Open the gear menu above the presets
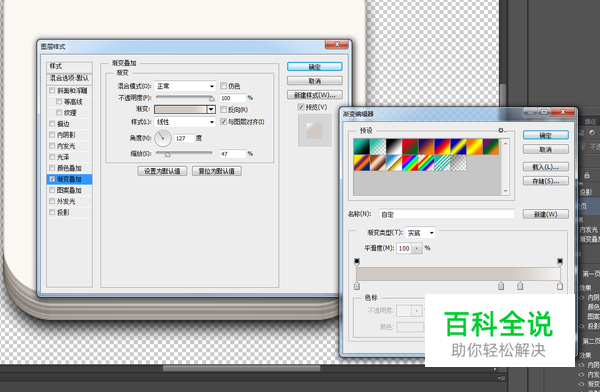The width and height of the screenshot is (600, 392). point(502,131)
